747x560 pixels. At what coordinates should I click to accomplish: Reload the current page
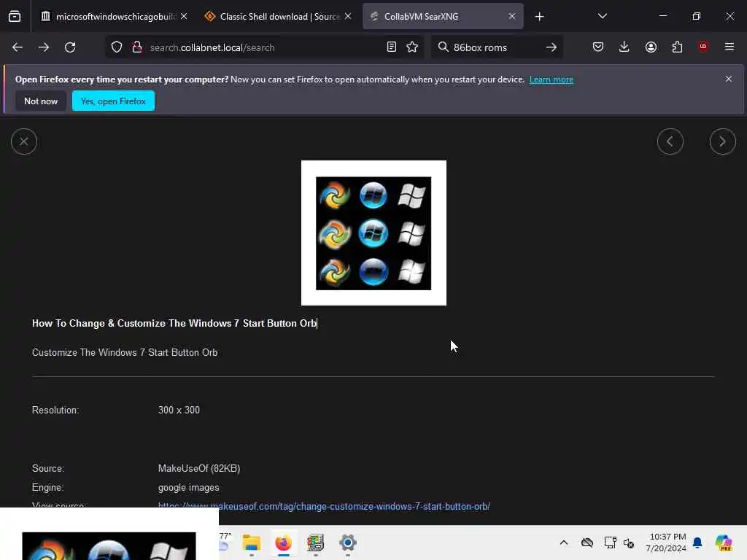(70, 47)
